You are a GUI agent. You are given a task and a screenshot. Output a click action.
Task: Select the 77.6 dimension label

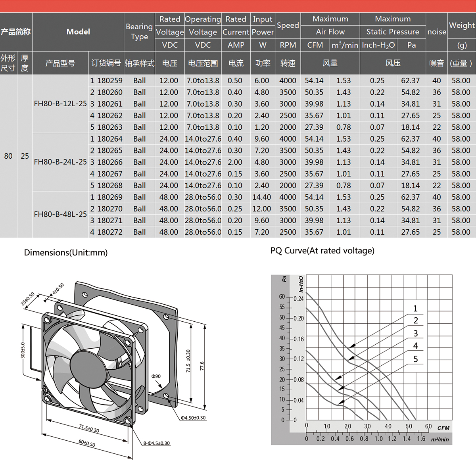(x=202, y=366)
